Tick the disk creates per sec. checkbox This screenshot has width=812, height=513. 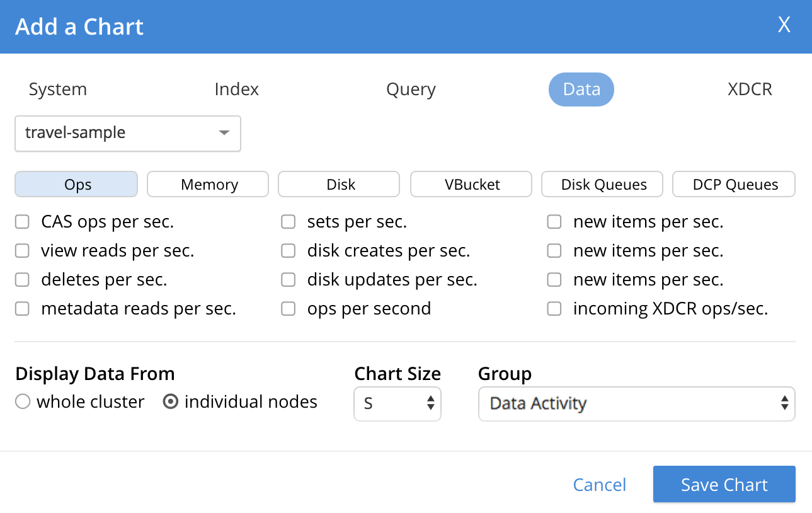289,251
